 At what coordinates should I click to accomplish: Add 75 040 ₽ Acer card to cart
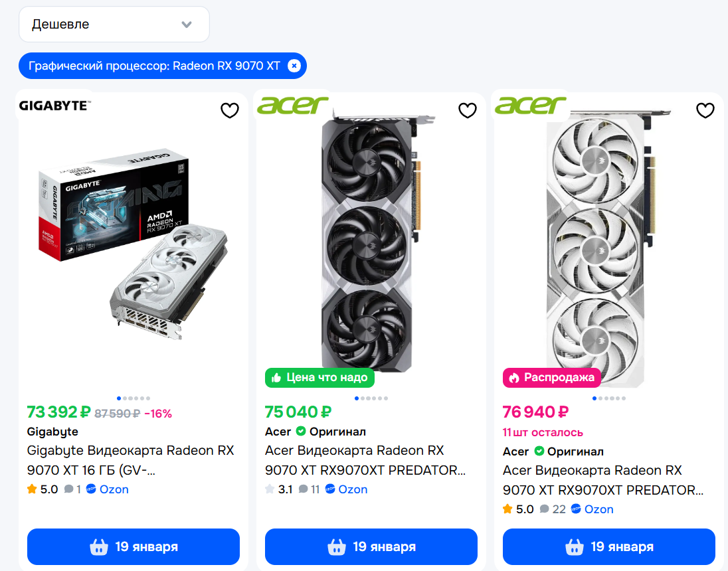pos(371,547)
